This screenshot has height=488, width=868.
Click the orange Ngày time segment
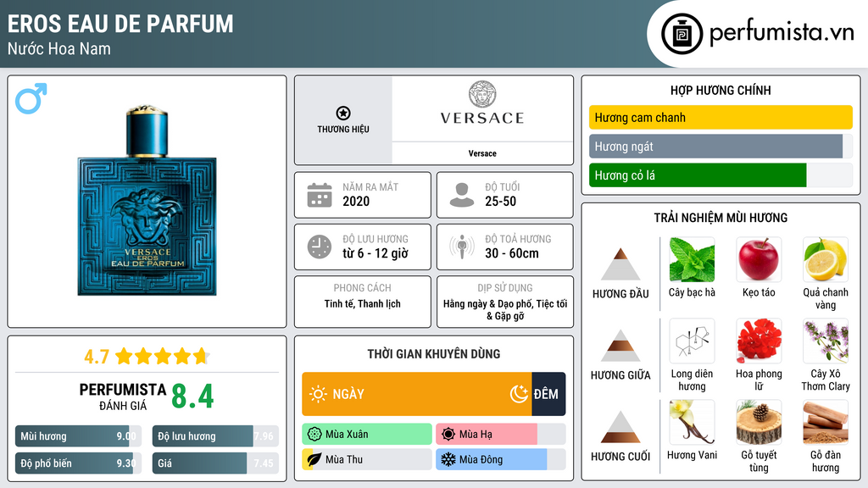pos(416,394)
